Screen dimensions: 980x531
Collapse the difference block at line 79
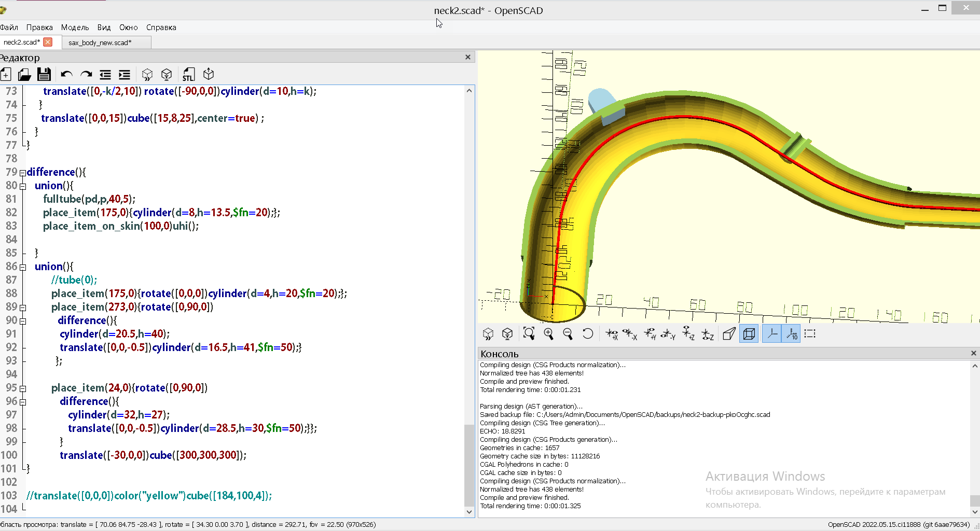[x=22, y=173]
